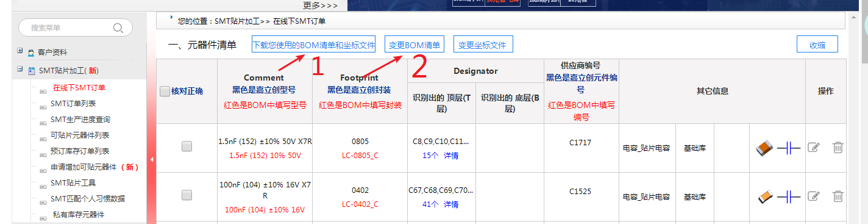Open SMT订单列表 in sidebar
868x224 pixels.
(73, 103)
